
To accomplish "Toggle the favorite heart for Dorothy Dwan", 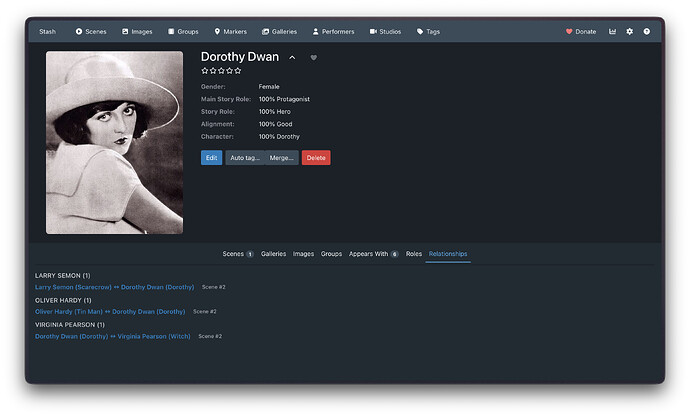I will point(313,58).
